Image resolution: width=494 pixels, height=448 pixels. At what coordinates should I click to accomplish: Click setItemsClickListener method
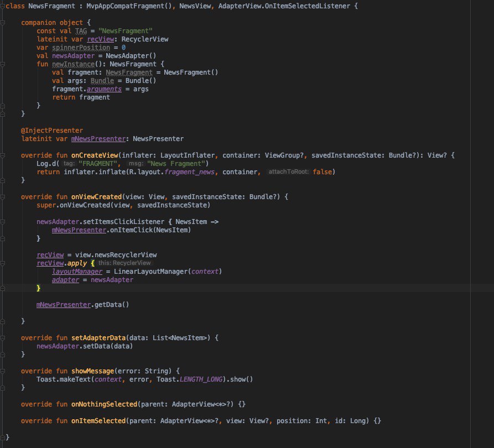coord(123,222)
